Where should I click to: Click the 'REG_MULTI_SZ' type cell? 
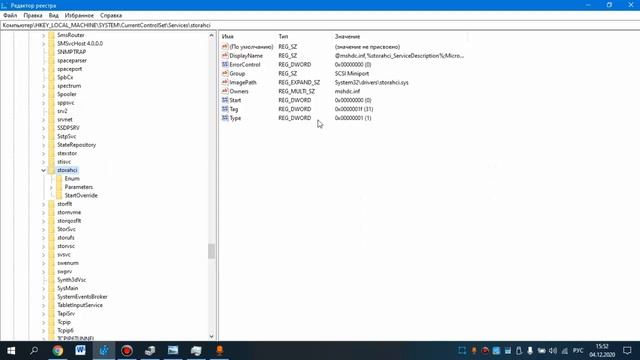(x=297, y=91)
